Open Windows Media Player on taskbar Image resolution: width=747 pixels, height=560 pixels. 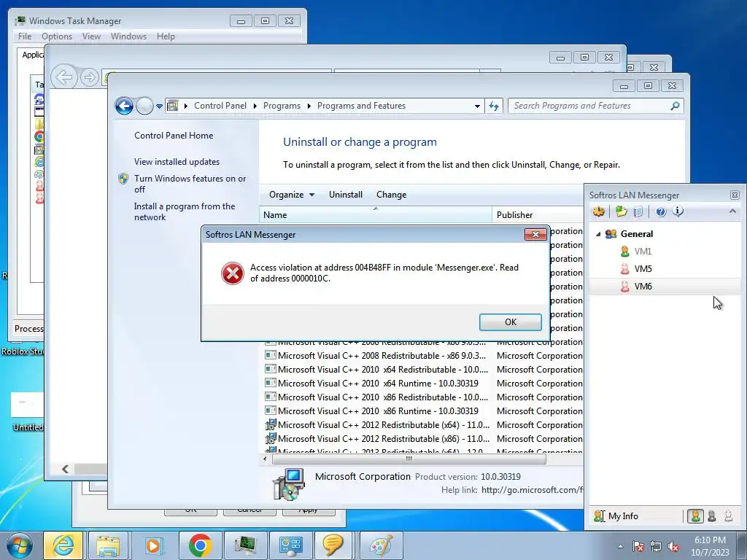click(153, 545)
